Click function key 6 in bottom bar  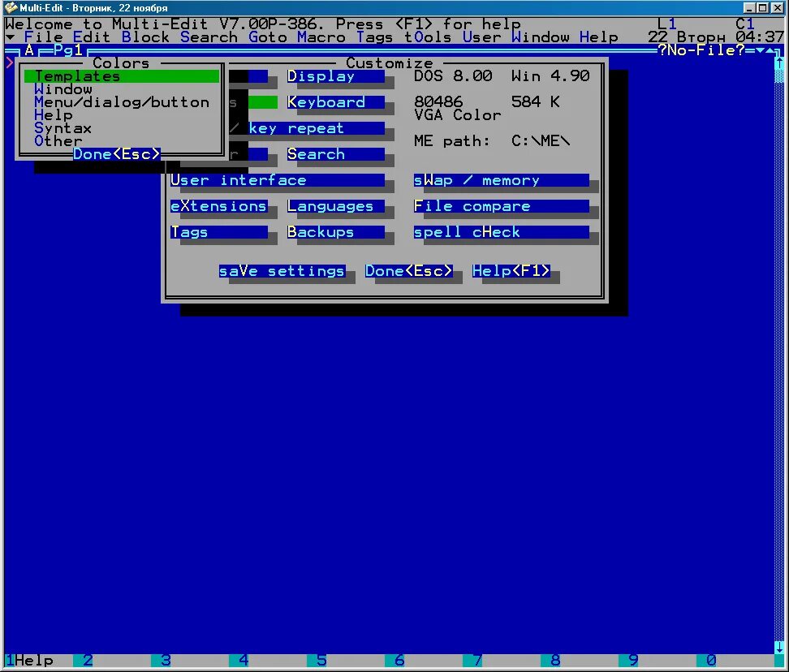pos(399,660)
